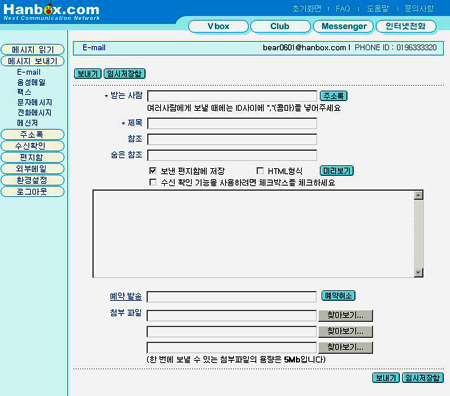
Task: Check the 수신 확인 기능 checkbox
Action: coord(153,182)
